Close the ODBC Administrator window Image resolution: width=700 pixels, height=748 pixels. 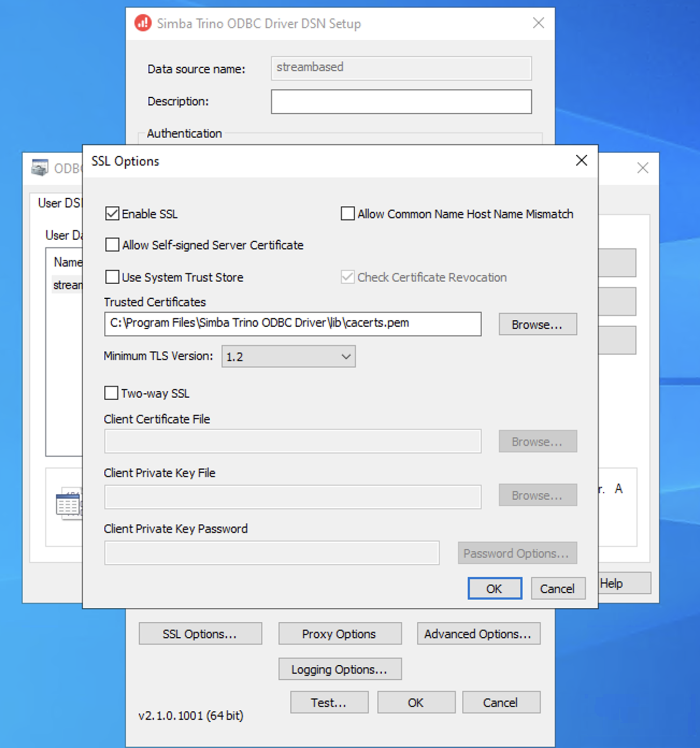(642, 168)
